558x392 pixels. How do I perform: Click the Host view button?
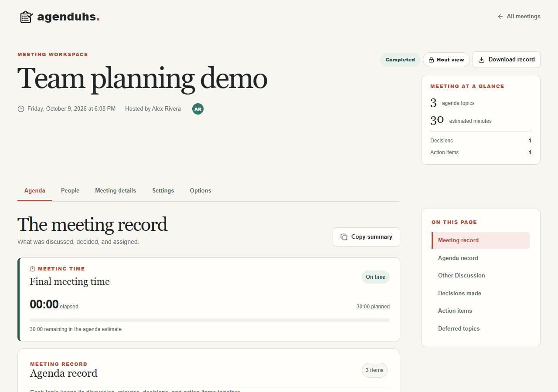pyautogui.click(x=446, y=60)
